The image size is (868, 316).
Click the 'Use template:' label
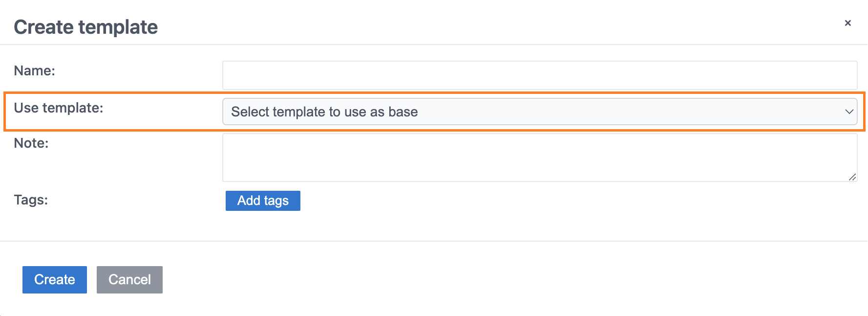59,108
